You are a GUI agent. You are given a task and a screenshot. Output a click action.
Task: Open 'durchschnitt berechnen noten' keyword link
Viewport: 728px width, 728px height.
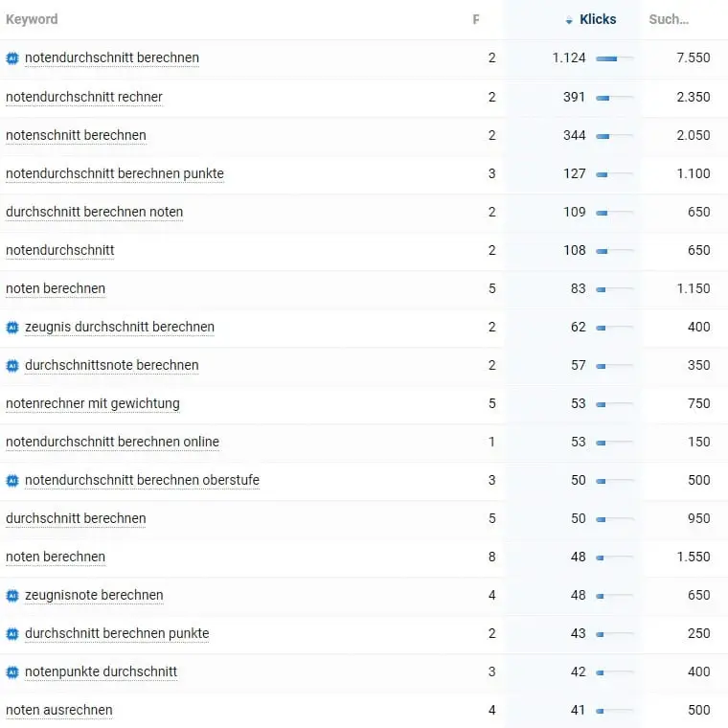click(x=94, y=212)
